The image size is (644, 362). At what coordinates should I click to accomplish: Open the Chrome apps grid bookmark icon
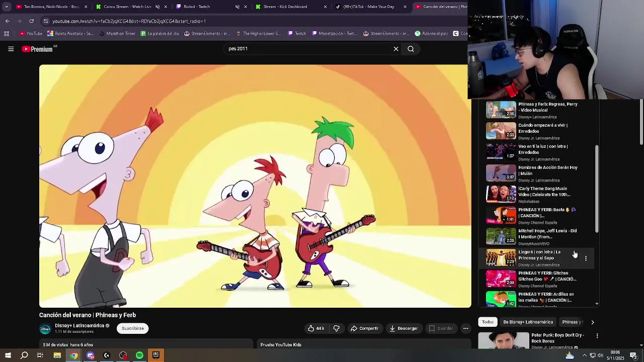(x=7, y=34)
